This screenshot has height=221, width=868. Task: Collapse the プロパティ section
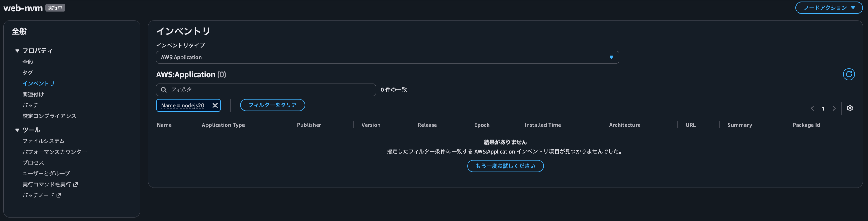click(17, 51)
